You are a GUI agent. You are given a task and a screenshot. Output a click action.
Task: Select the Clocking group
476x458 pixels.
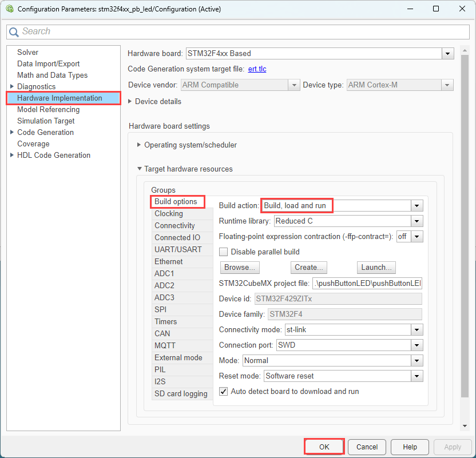click(x=182, y=213)
